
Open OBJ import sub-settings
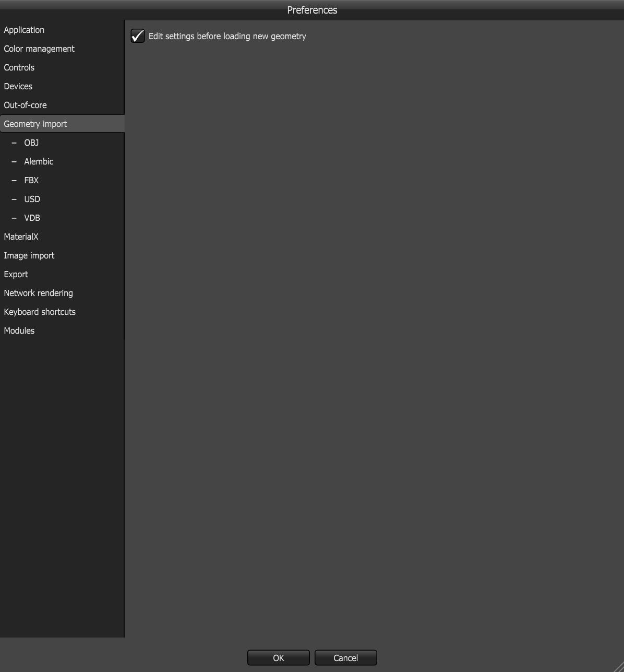62,143
